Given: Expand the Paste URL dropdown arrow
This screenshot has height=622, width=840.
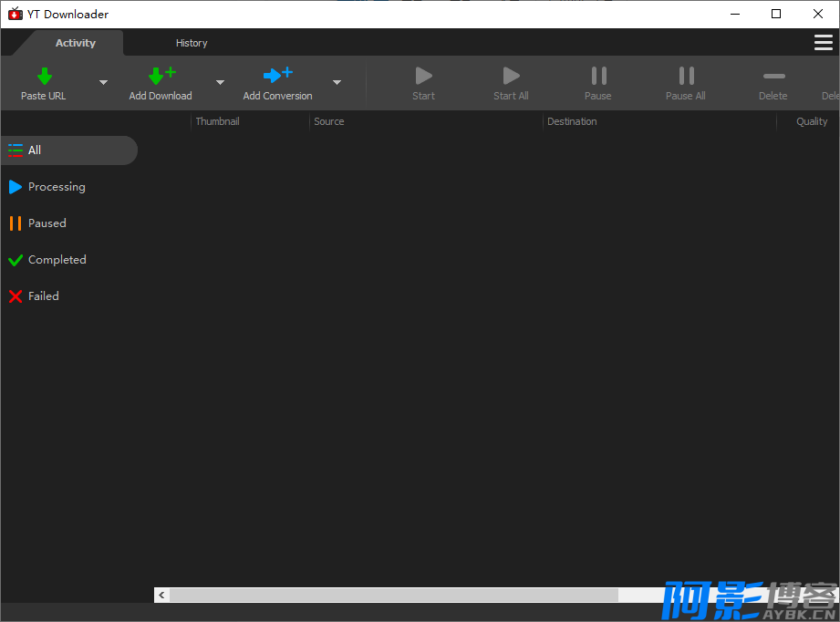Looking at the screenshot, I should 103,82.
